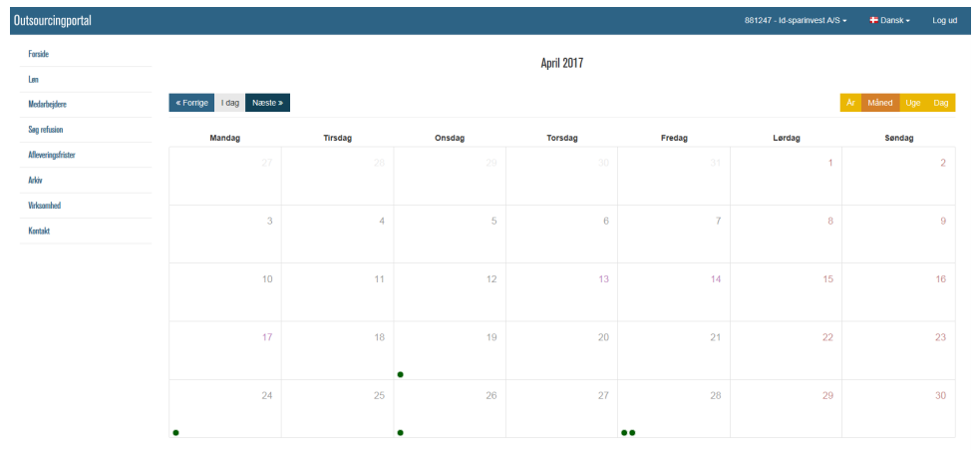Open Forside in the sidebar
The width and height of the screenshot is (980, 475).
coord(39,55)
